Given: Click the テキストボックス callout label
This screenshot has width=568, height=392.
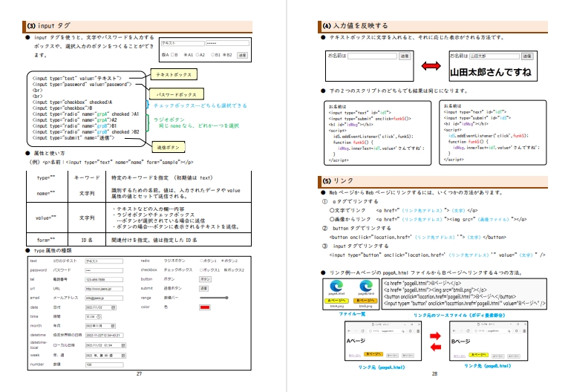Looking at the screenshot, I should point(174,75).
